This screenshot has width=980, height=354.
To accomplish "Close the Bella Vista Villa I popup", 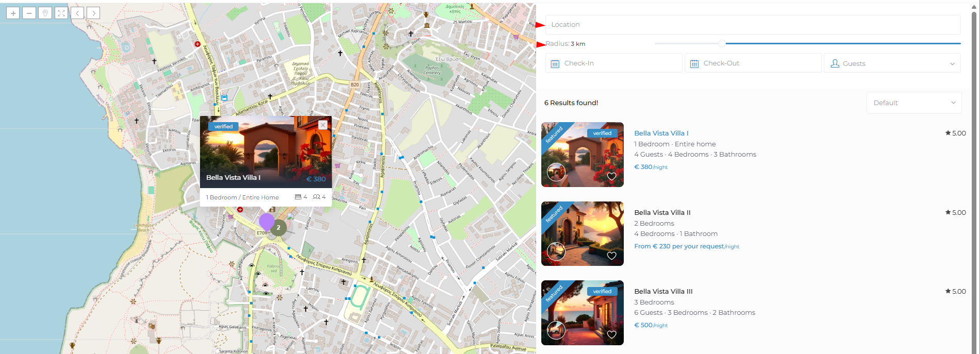I will tap(323, 125).
